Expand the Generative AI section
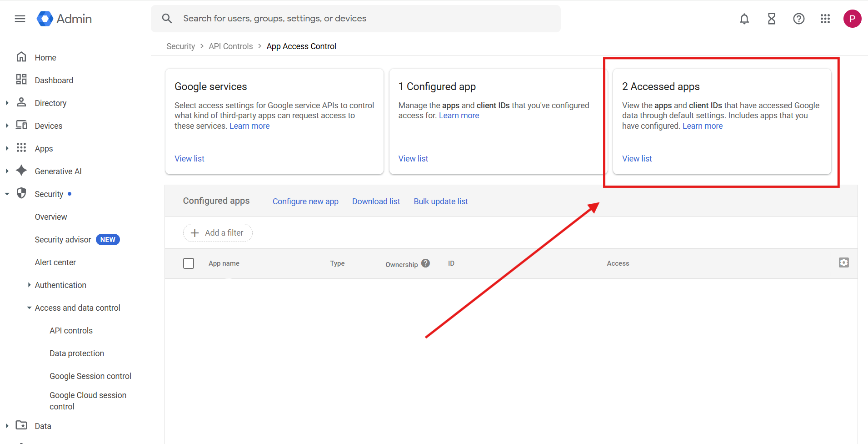Image resolution: width=868 pixels, height=444 pixels. [7, 172]
